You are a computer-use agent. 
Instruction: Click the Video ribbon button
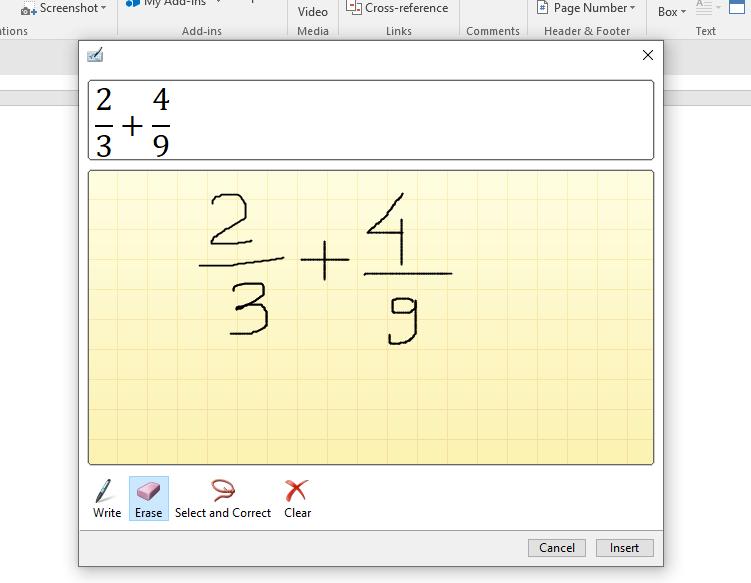pos(312,11)
